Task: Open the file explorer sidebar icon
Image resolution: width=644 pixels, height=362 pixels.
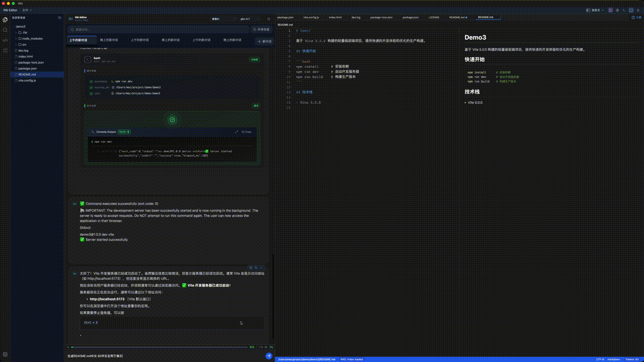Action: (x=6, y=20)
